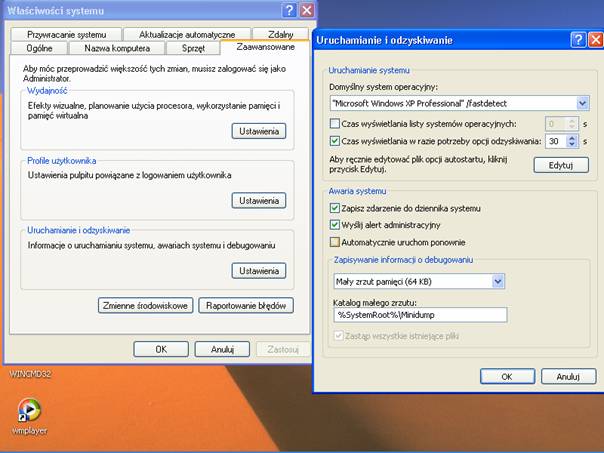Open Ustawienia under Uruchamianie i odzyskiwanie group
The height and width of the screenshot is (453, 604).
click(x=259, y=271)
